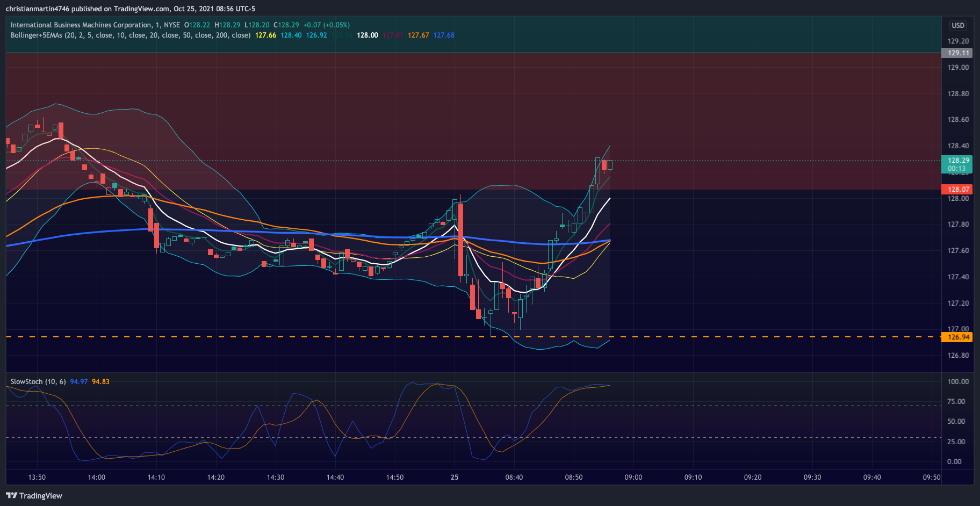The width and height of the screenshot is (980, 506).
Task: Click time axis label 09:40
Action: pyautogui.click(x=872, y=477)
